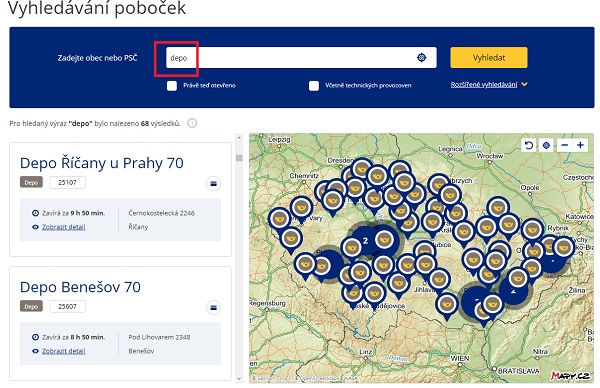Click the clock icon in Depo Benešov card
600x388 pixels.
35,337
